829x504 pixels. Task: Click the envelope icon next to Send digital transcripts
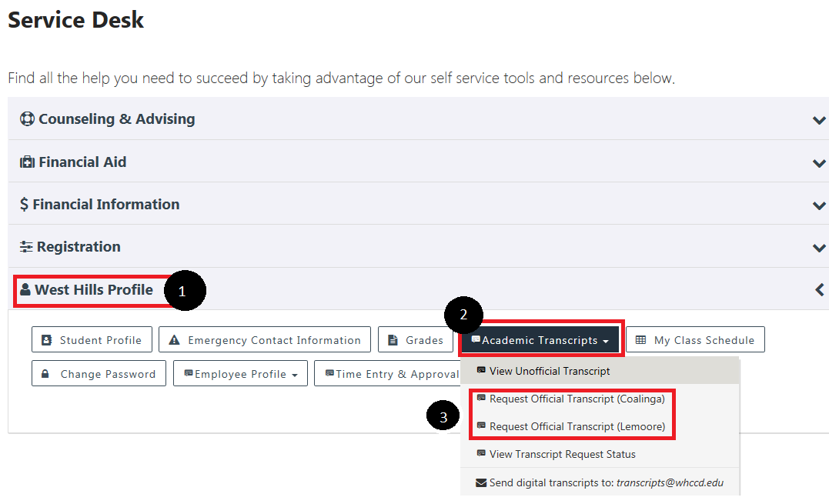(481, 483)
